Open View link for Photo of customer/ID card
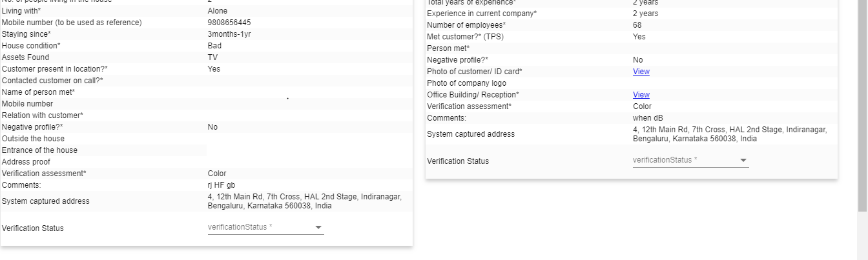The image size is (868, 260). pyautogui.click(x=641, y=72)
